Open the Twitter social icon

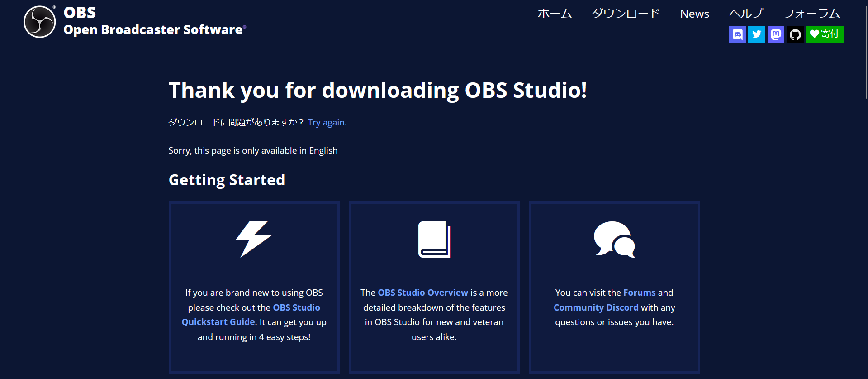757,34
